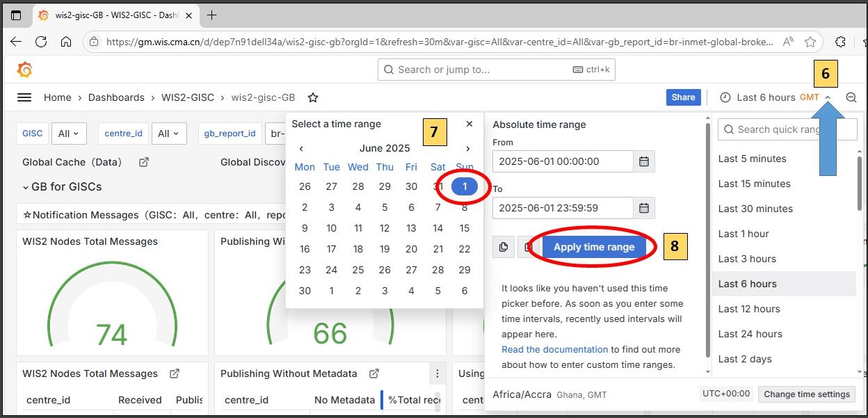Expand the GISC variable dropdown
868x418 pixels.
[69, 134]
